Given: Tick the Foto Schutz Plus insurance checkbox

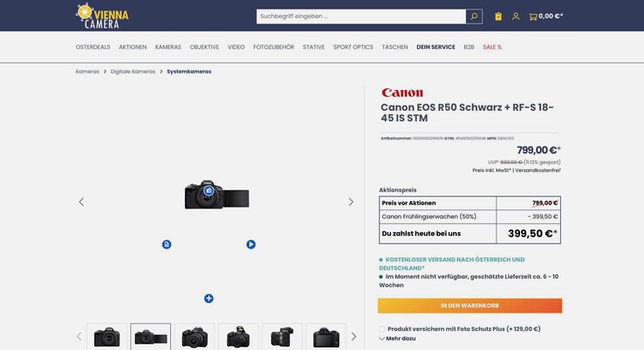Looking at the screenshot, I should coord(382,329).
